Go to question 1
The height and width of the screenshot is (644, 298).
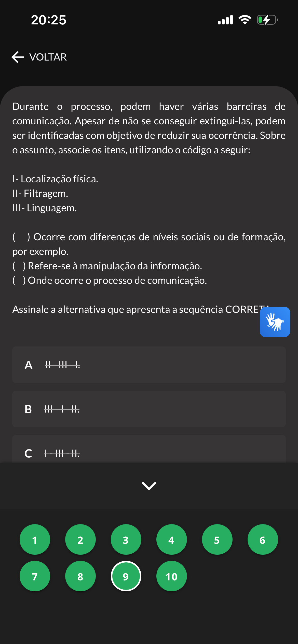(35, 539)
